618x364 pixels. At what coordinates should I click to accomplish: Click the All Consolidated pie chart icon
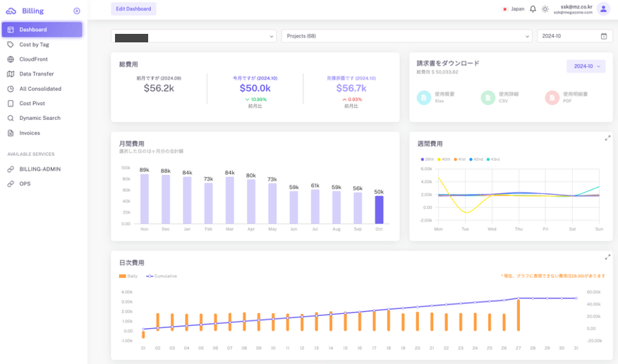(x=11, y=89)
